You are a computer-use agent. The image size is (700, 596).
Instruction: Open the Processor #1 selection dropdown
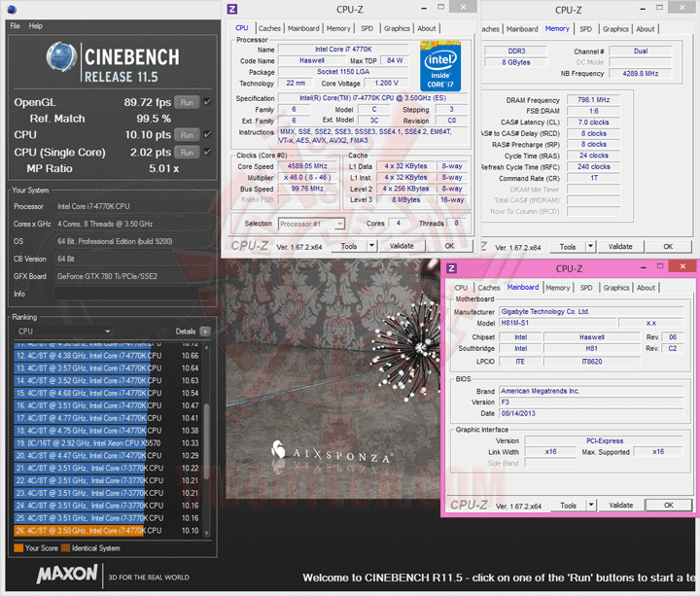coord(312,224)
